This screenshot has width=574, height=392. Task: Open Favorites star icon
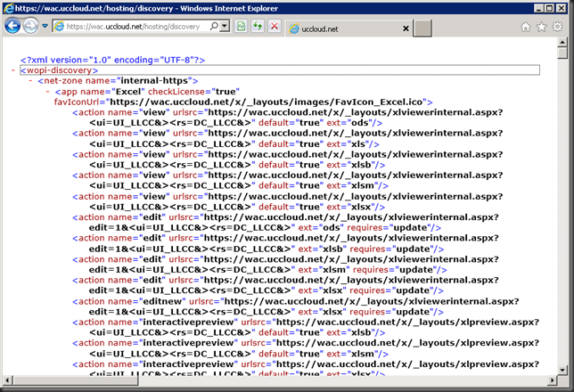(541, 27)
